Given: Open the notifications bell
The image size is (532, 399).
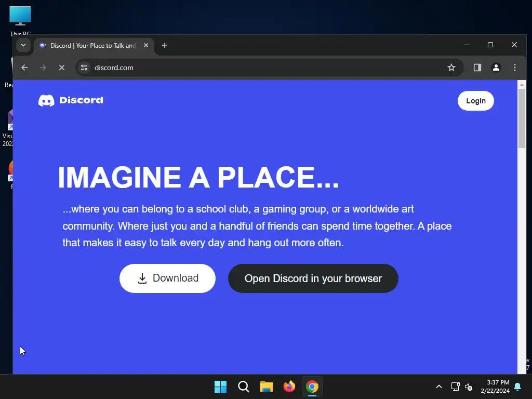Looking at the screenshot, I should 518,387.
